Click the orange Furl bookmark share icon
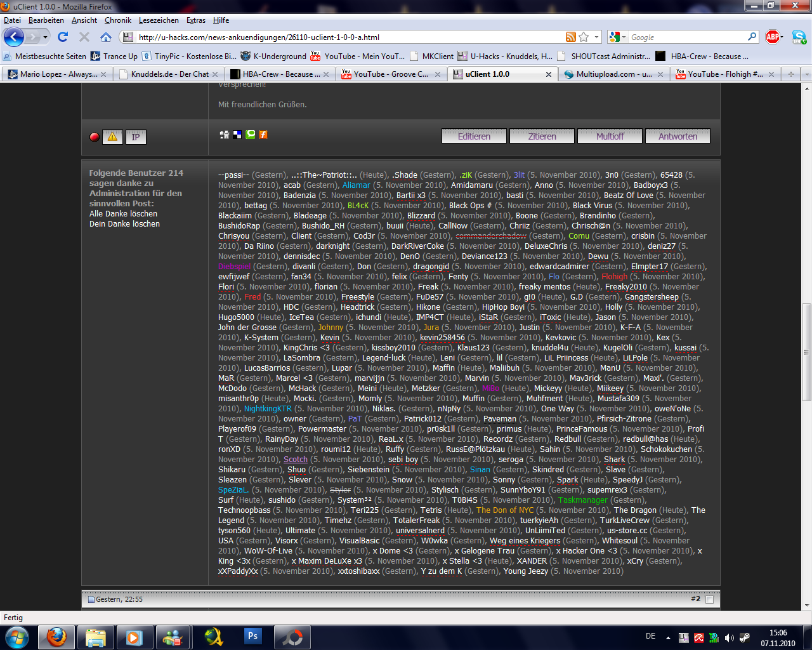Screen dimensions: 812x650 [x=263, y=135]
